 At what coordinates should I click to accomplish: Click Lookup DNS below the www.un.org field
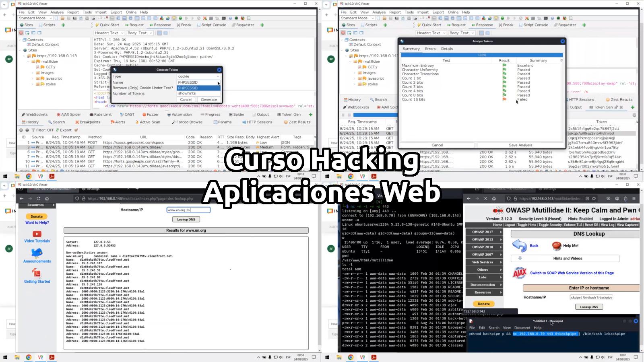pyautogui.click(x=186, y=220)
